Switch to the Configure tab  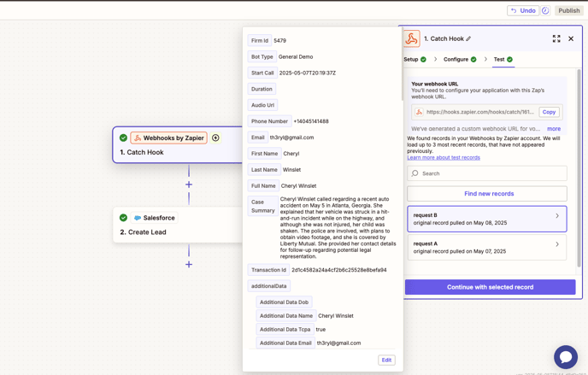click(x=456, y=60)
